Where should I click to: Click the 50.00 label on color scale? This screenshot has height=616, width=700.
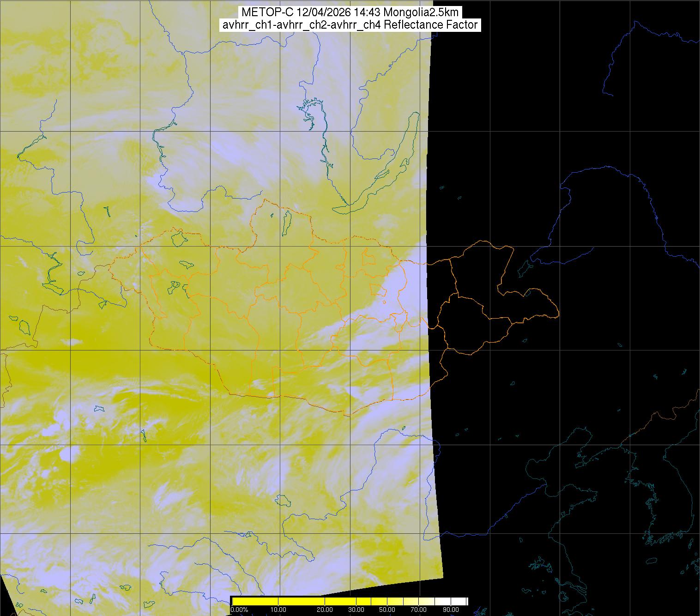click(387, 610)
